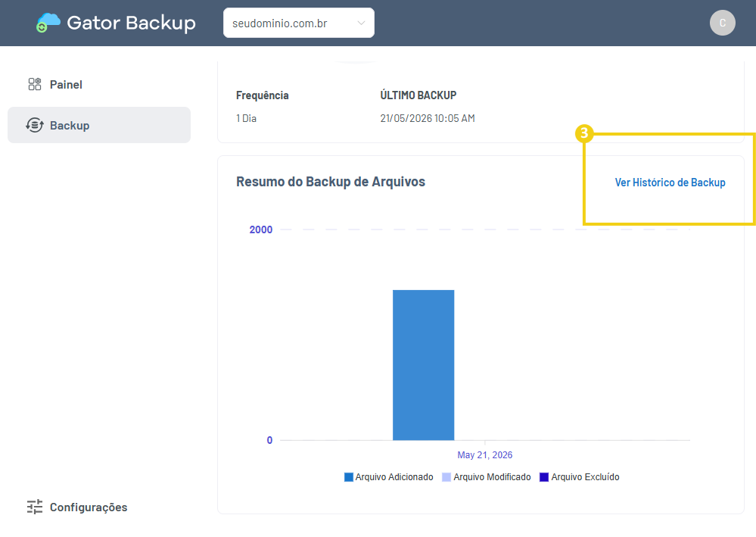The width and height of the screenshot is (756, 537).
Task: Toggle Arquivo Modificado legend swatch
Action: point(446,477)
